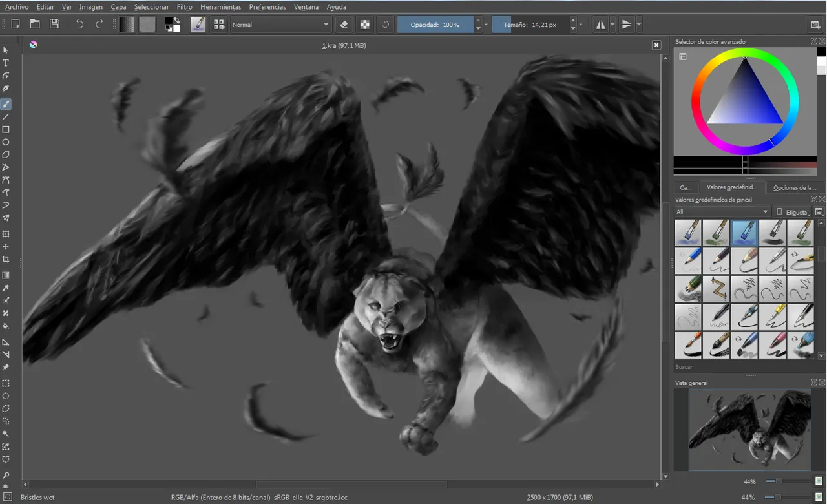Select the Polygon tool
Image resolution: width=827 pixels, height=504 pixels.
pyautogui.click(x=6, y=155)
